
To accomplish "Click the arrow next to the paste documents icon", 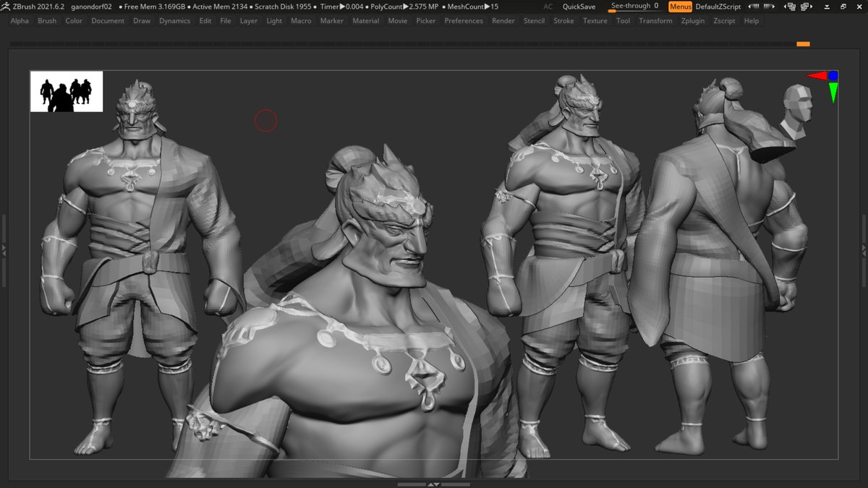I will click(x=812, y=7).
